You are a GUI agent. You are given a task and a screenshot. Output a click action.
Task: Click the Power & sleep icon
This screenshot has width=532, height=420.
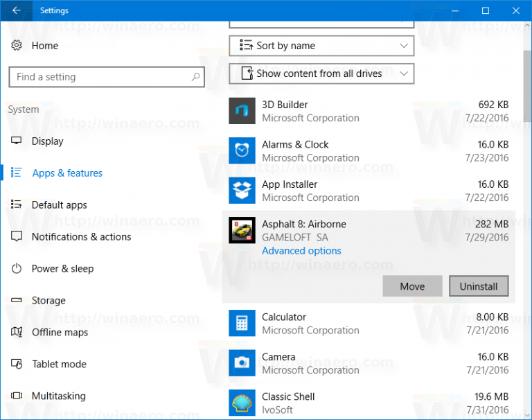point(17,268)
